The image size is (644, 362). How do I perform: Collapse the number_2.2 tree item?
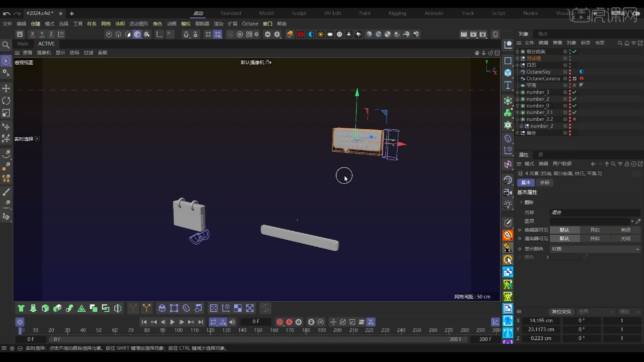[517, 119]
